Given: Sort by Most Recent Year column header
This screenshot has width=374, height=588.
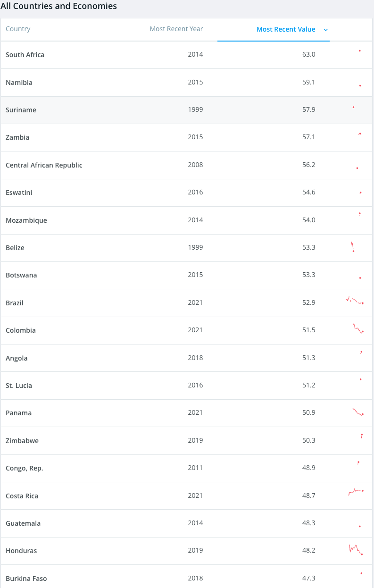Looking at the screenshot, I should (176, 29).
